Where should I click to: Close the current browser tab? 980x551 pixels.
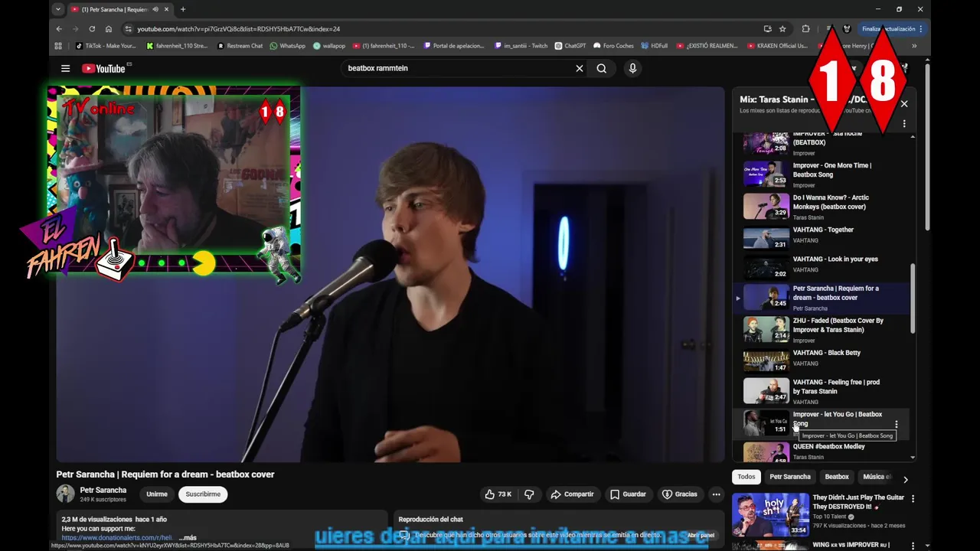[x=166, y=9]
